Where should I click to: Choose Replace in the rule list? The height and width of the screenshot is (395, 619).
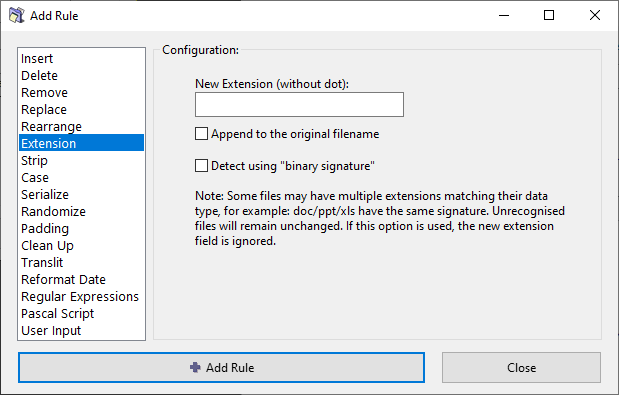click(x=81, y=109)
